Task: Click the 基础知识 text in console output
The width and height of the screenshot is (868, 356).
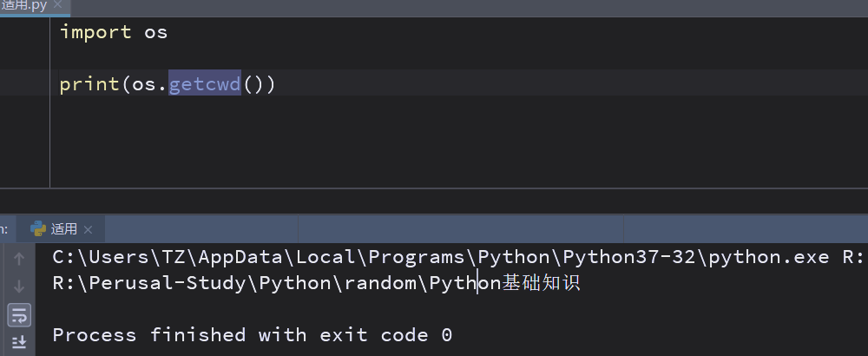Action: point(541,283)
